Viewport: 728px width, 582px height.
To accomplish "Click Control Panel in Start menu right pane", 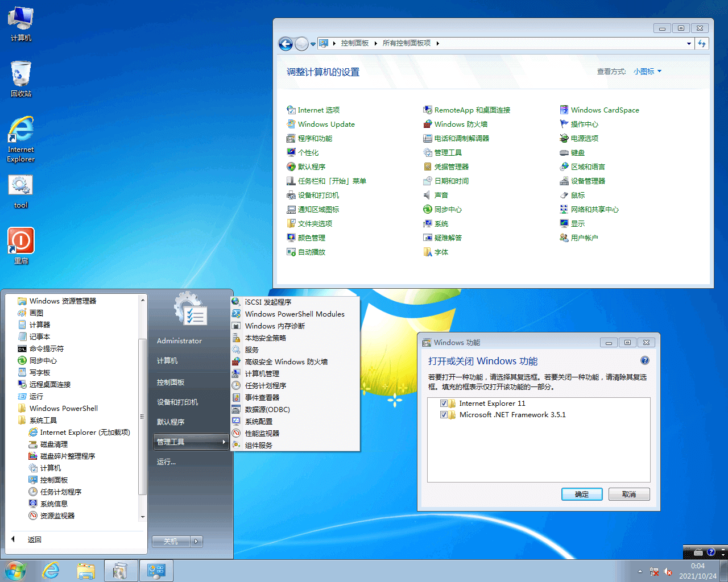I will pyautogui.click(x=171, y=383).
